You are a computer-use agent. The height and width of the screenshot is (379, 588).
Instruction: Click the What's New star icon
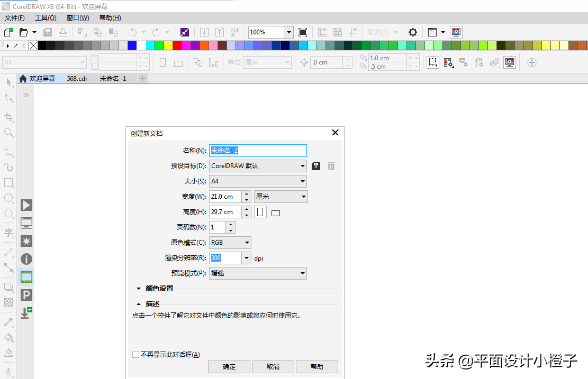26,241
